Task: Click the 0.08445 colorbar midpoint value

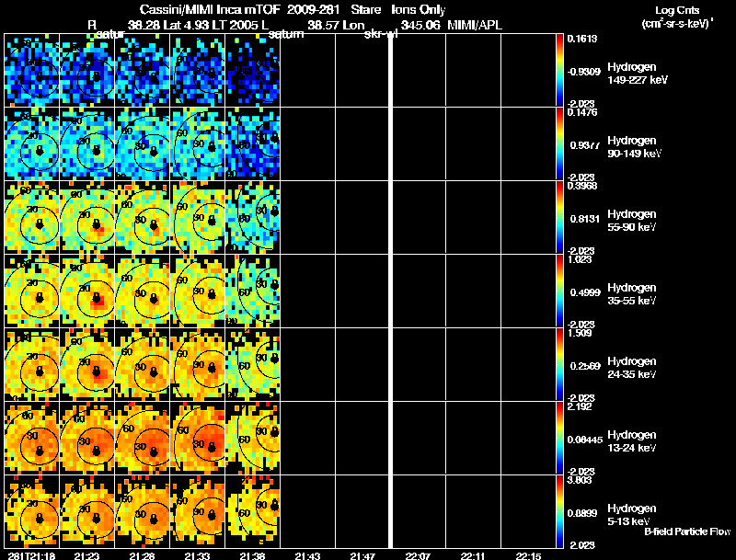Action: [585, 440]
